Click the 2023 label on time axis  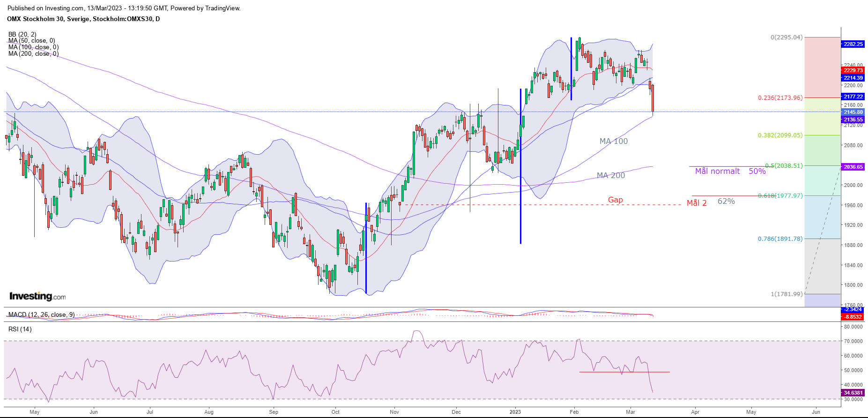(x=515, y=412)
